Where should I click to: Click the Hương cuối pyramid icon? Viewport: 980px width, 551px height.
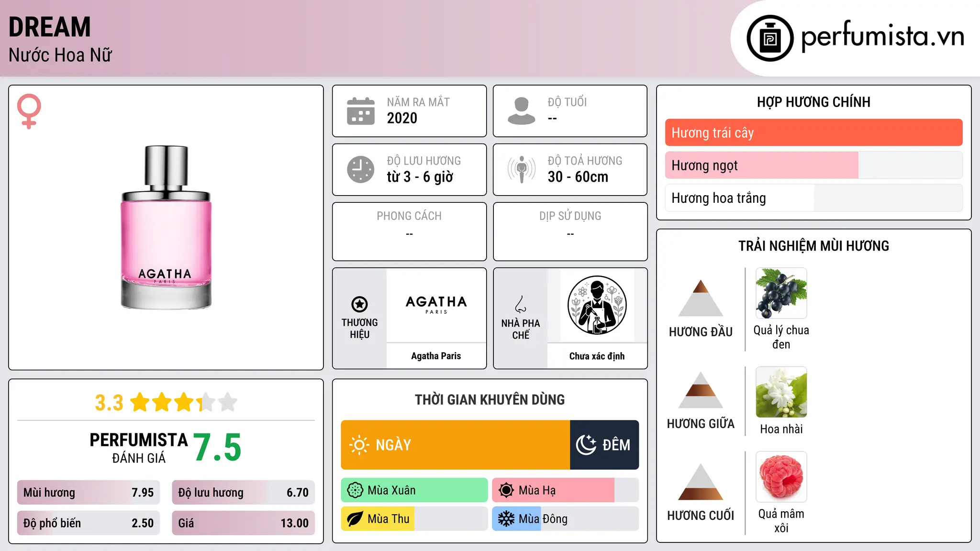(701, 482)
